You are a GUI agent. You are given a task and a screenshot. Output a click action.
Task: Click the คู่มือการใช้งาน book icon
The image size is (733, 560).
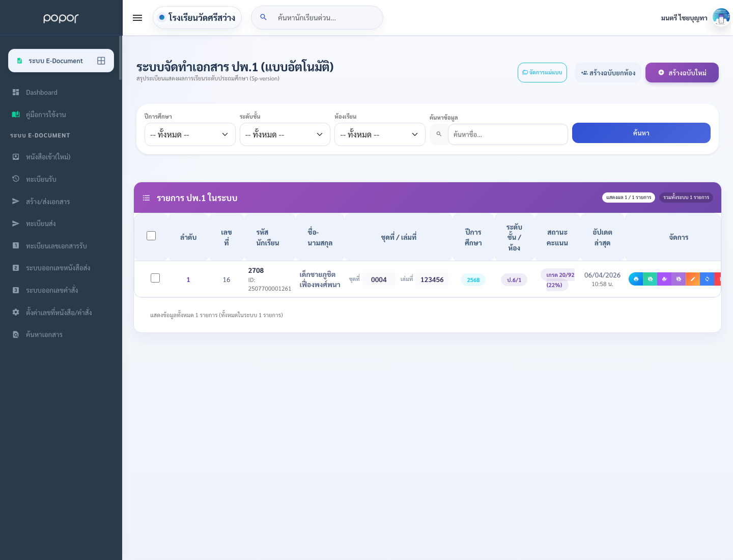tap(16, 115)
